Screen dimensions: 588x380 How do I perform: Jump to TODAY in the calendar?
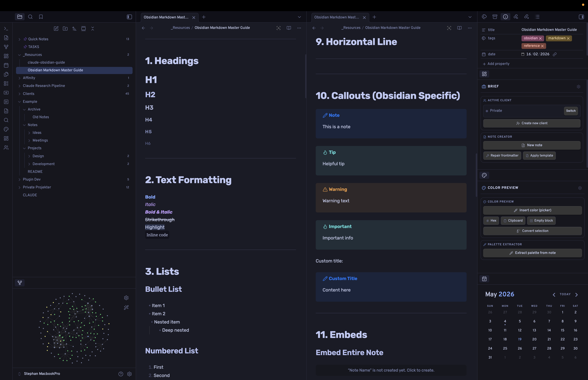point(565,294)
